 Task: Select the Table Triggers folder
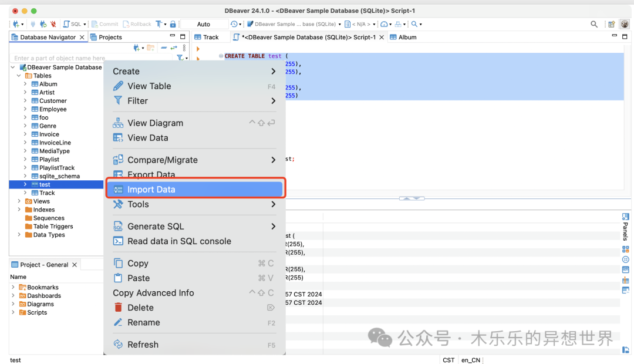coord(53,227)
